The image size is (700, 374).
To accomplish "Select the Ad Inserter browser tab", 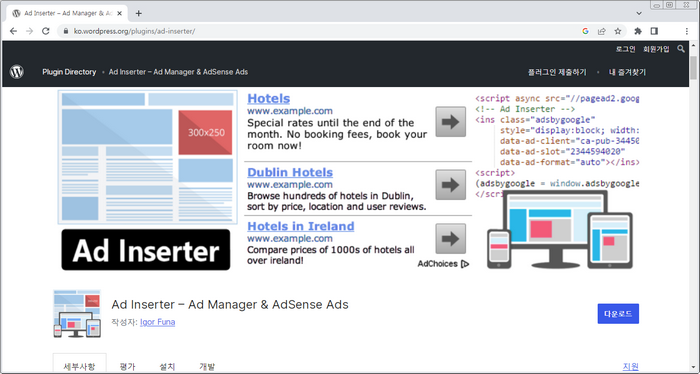I will pos(67,13).
